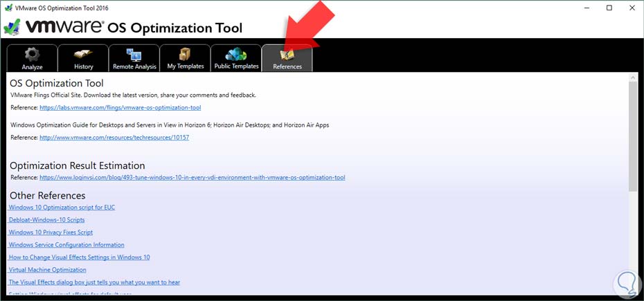644x301 pixels.
Task: Open The Visual Effects dialog box link
Action: pos(94,282)
